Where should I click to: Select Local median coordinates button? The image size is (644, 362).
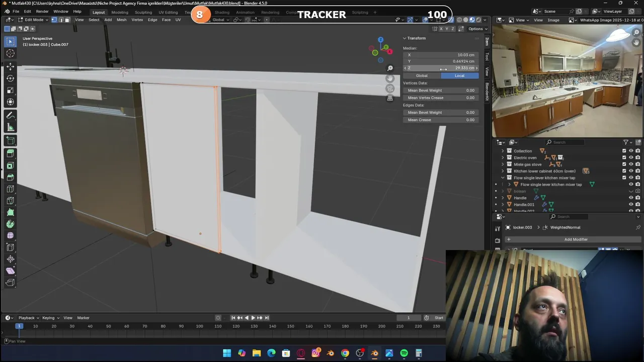459,75
